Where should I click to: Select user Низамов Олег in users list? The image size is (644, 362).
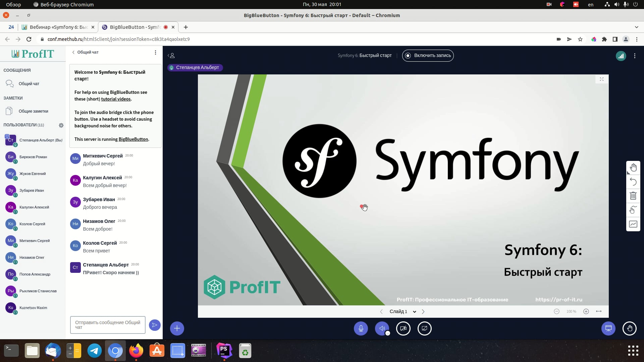33,257
